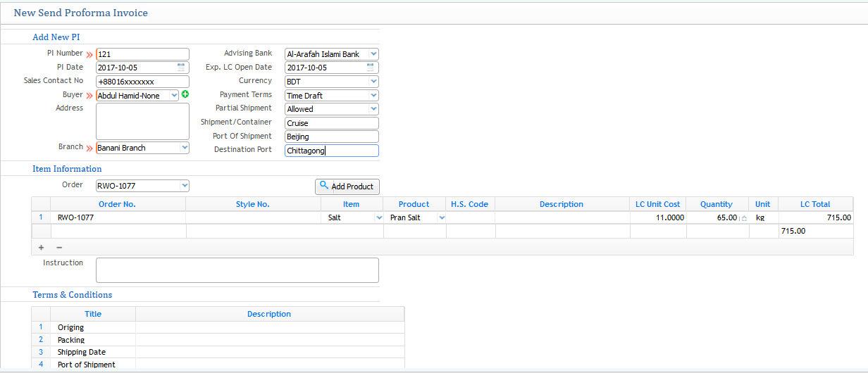
Task: Click the Style No. cell of RWO-1077 row
Action: 253,218
